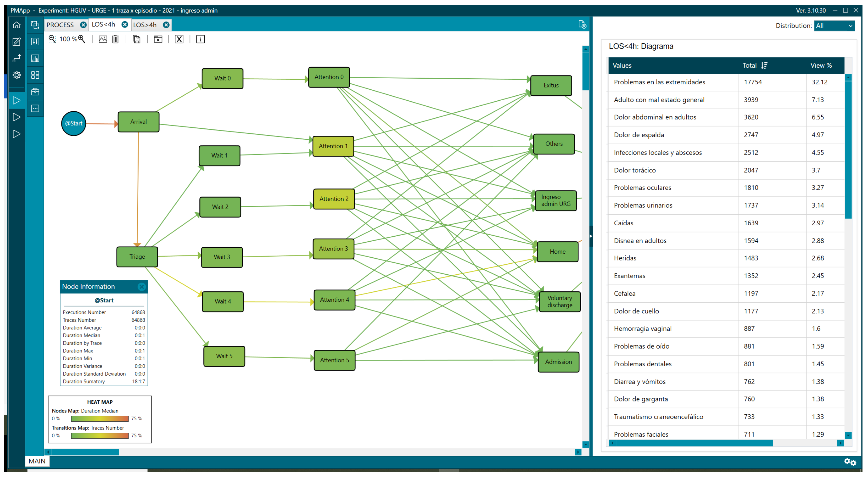Click the diagram horizontal scrollbar thumb
Image resolution: width=868 pixels, height=478 pixels.
85,452
